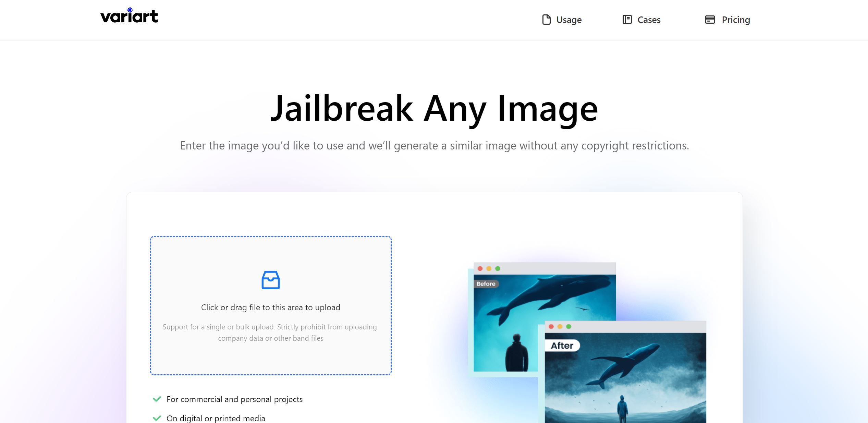Open the Cases menu item

tap(649, 20)
